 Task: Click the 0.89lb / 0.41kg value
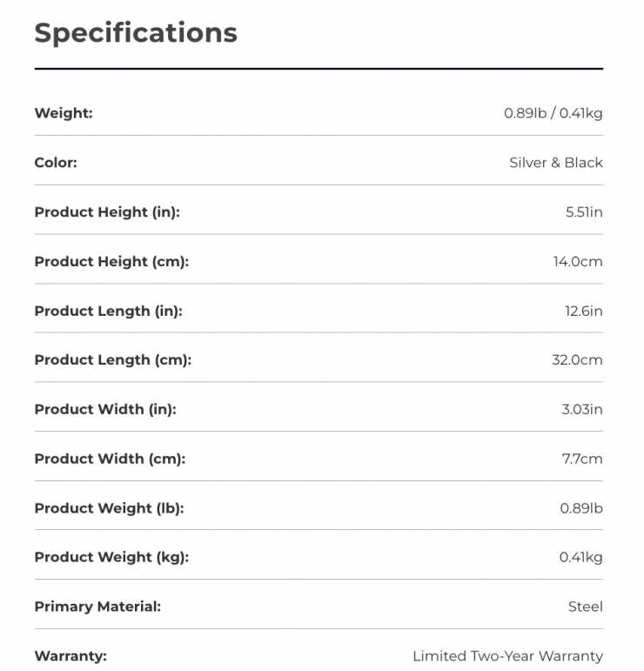pyautogui.click(x=553, y=113)
